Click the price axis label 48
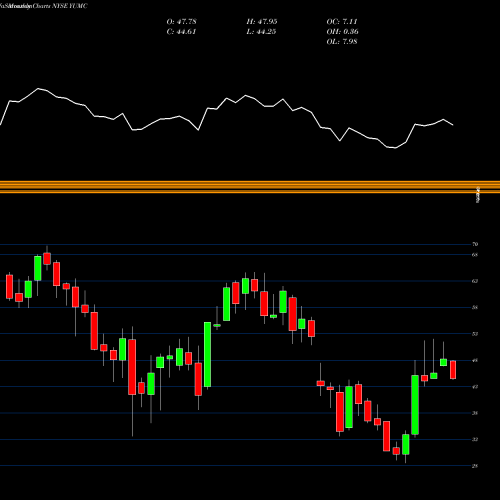 coord(475,360)
